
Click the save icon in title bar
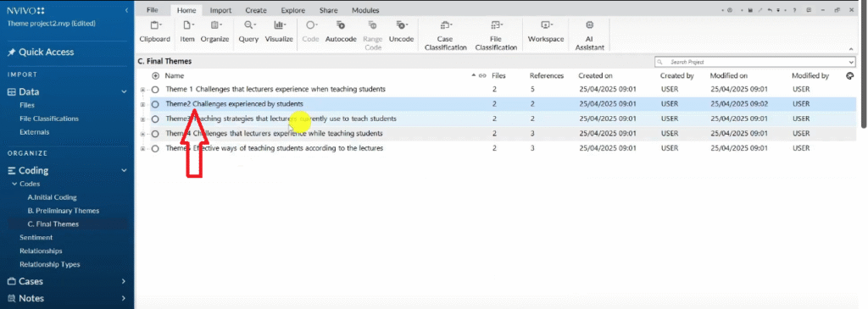pos(750,10)
